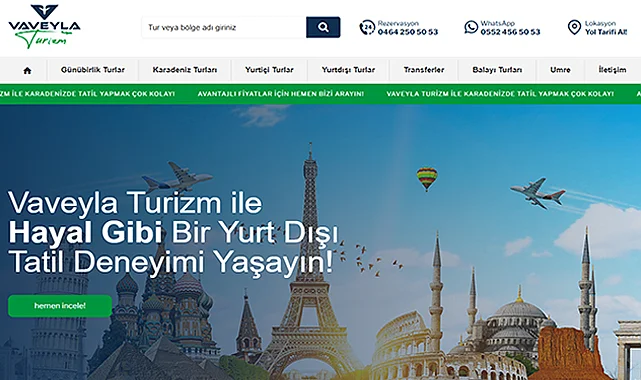The height and width of the screenshot is (380, 641).
Task: Focus the tour or region search field
Action: tap(224, 27)
